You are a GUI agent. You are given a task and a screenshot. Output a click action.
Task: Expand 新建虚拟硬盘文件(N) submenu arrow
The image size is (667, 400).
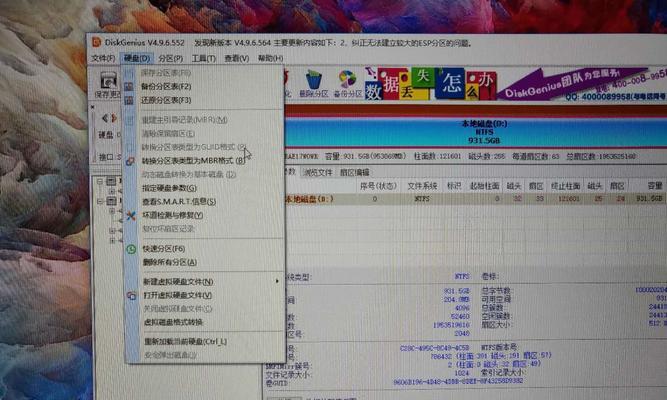click(x=277, y=281)
